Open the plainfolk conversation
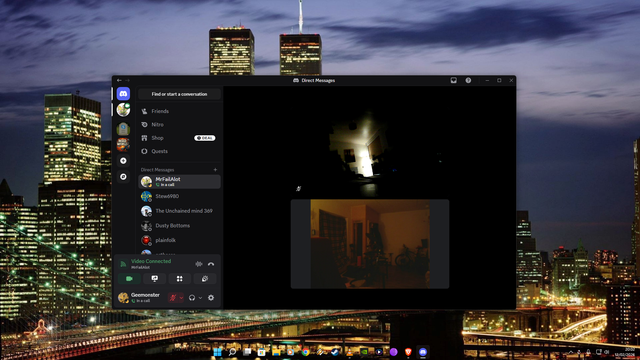Screen dimensions: 640x360 pos(180,240)
